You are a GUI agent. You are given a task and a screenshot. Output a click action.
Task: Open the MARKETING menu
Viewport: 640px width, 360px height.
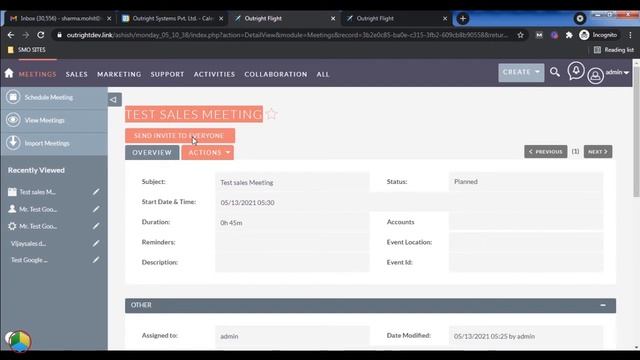pyautogui.click(x=119, y=74)
